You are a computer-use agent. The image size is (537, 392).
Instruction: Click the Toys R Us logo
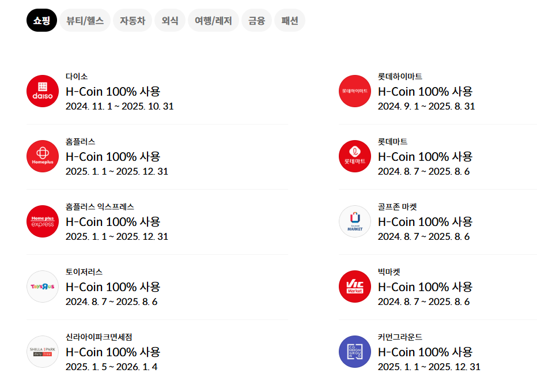point(43,287)
